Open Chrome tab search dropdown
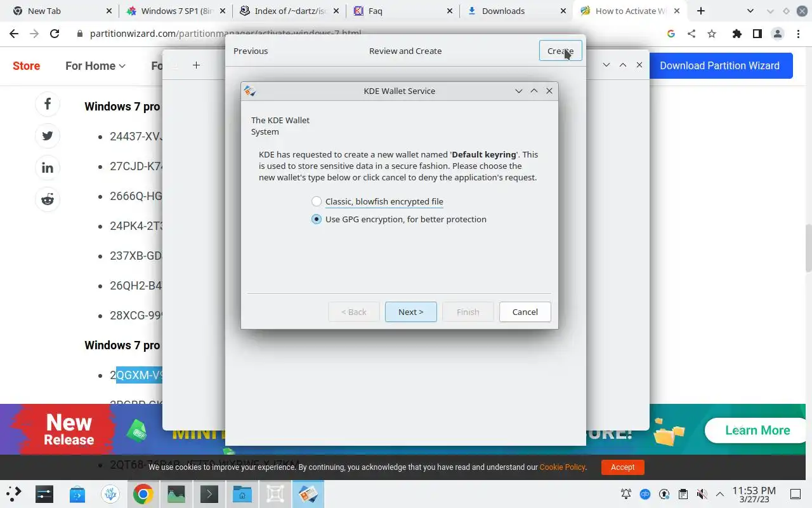812x508 pixels. (750, 11)
